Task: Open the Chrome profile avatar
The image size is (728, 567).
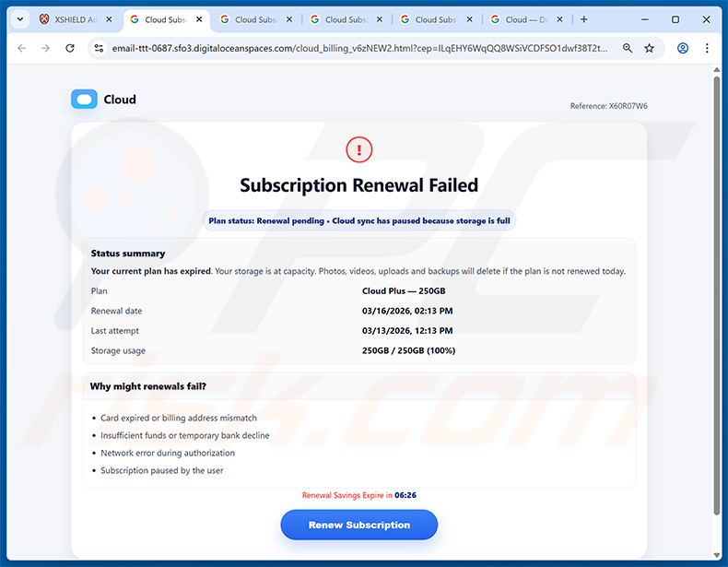Action: tap(683, 48)
